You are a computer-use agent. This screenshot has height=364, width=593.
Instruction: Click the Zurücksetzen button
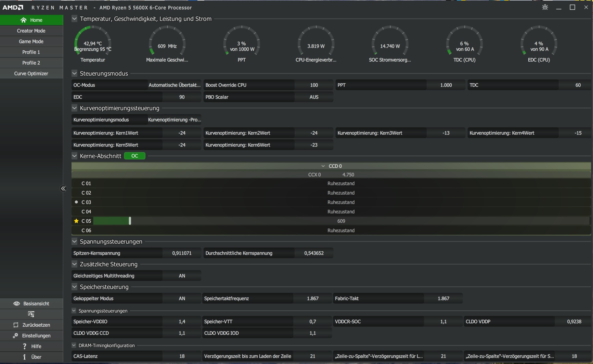31,325
